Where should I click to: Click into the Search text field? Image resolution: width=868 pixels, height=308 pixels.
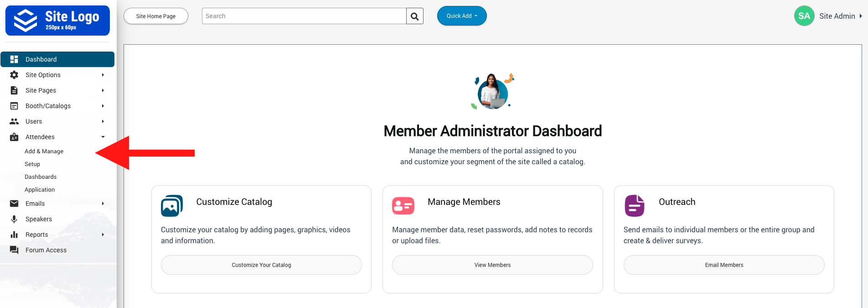pos(304,16)
